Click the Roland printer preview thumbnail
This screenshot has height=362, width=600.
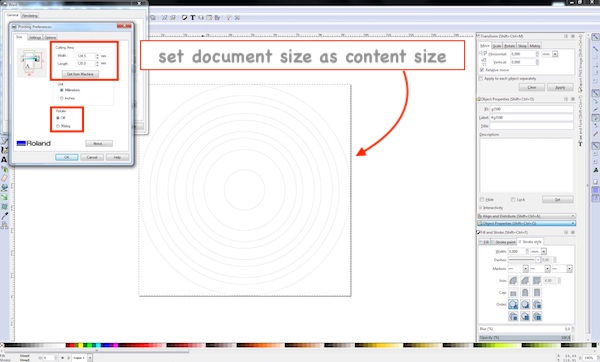(32, 62)
